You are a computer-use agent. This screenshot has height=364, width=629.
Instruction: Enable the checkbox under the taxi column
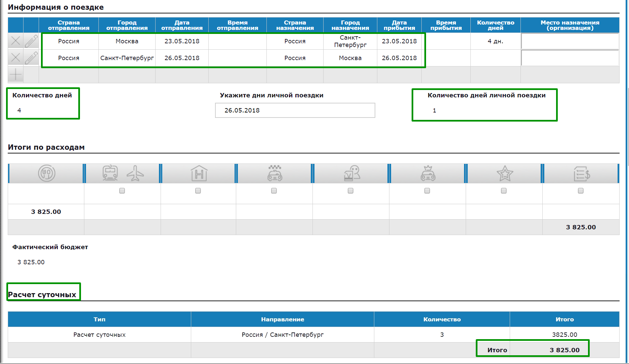click(x=274, y=191)
